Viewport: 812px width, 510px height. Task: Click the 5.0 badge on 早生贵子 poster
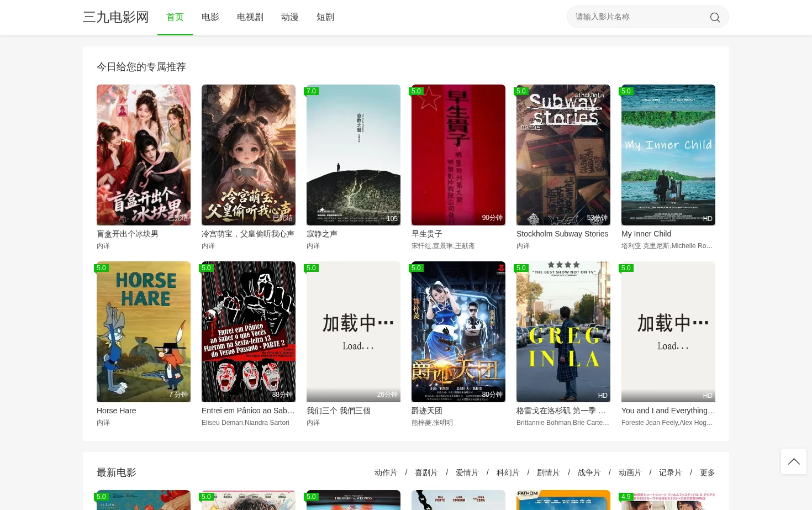(x=416, y=91)
